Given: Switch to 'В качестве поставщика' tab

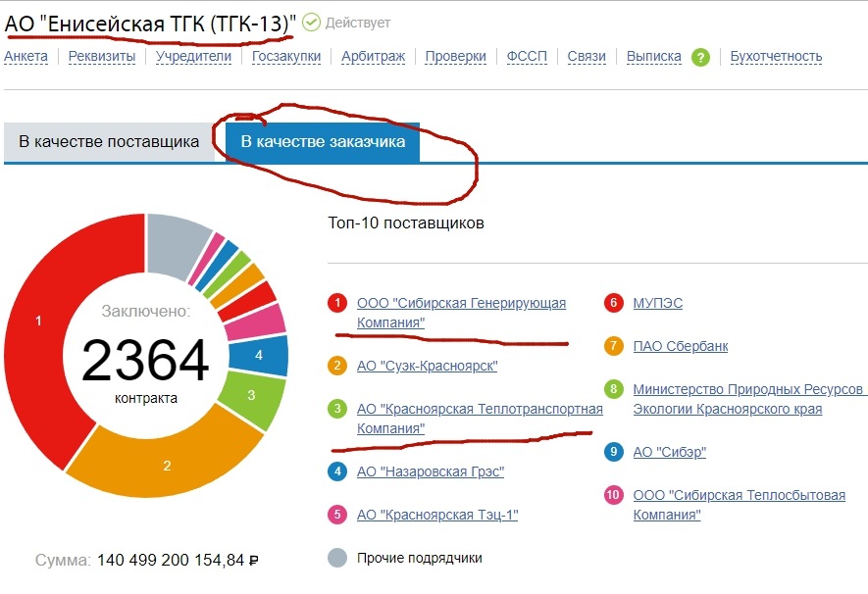Looking at the screenshot, I should point(109,142).
